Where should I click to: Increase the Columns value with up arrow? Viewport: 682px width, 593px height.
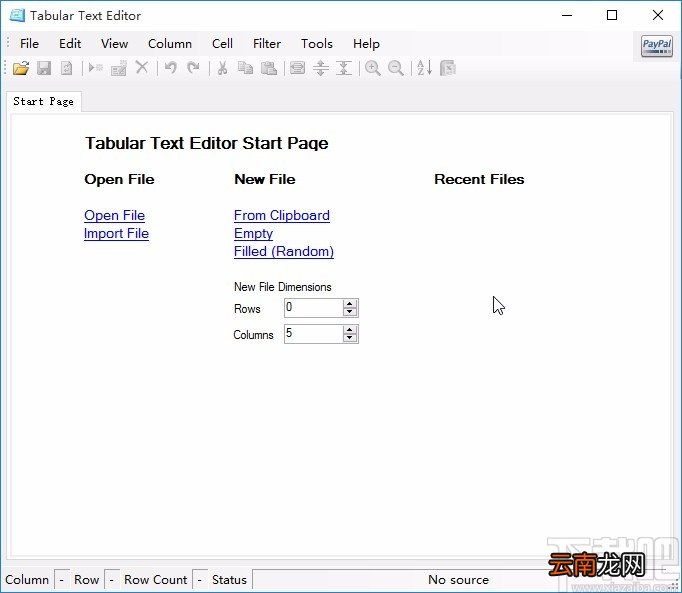(x=349, y=330)
